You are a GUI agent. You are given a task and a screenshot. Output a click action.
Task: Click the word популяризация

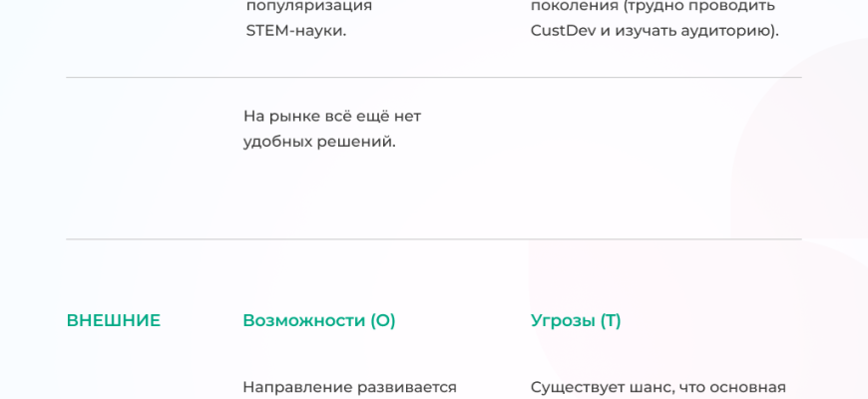coord(309,6)
